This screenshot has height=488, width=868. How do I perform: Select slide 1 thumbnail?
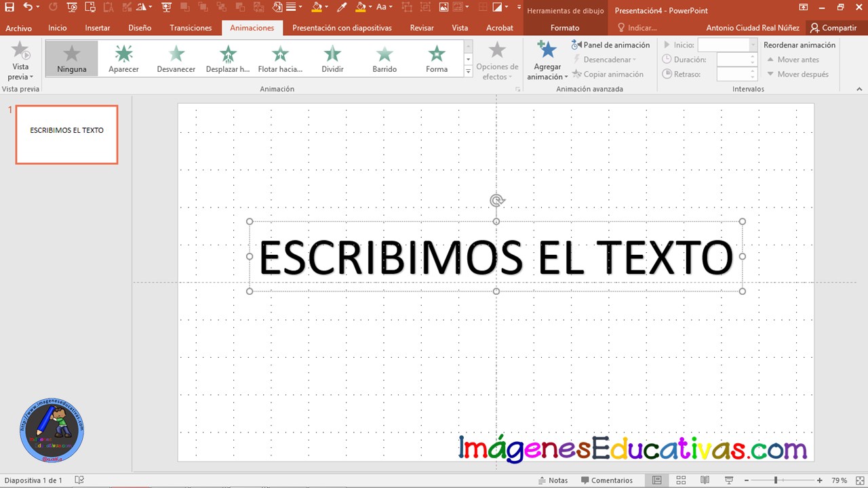[66, 134]
